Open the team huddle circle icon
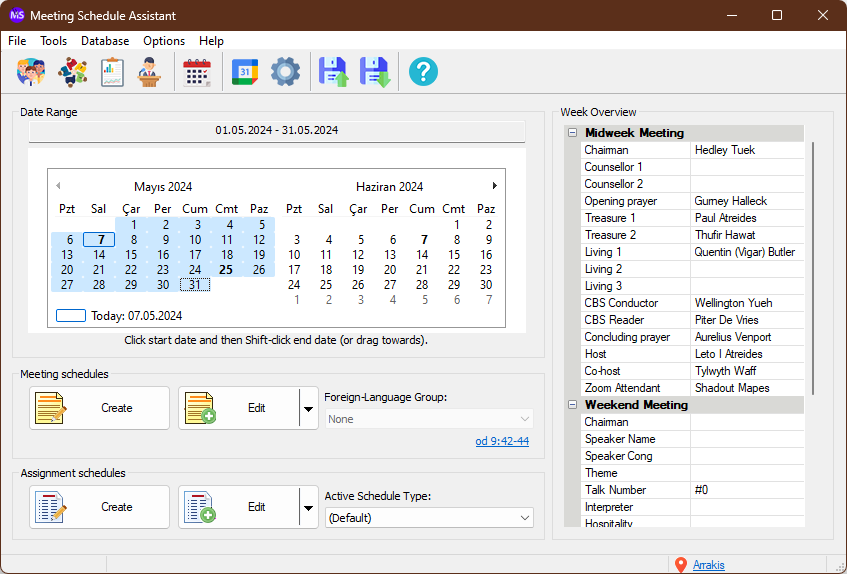 (72, 72)
